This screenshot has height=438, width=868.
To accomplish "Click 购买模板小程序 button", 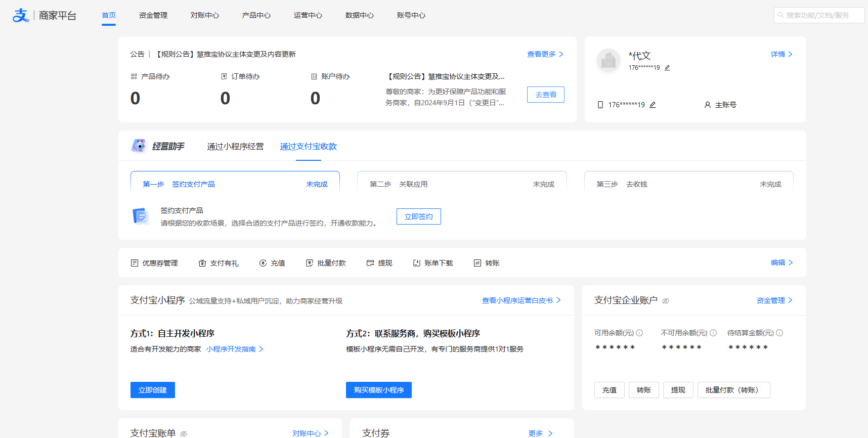I will click(378, 390).
